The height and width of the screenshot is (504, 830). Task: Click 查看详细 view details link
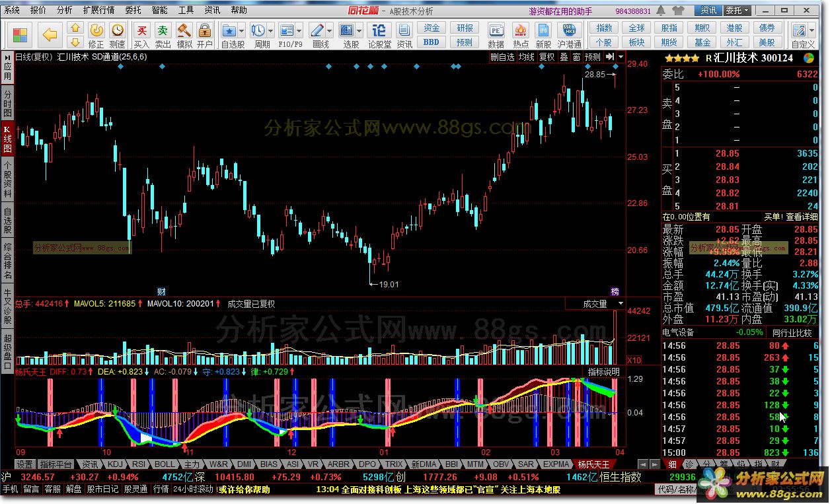[x=802, y=216]
